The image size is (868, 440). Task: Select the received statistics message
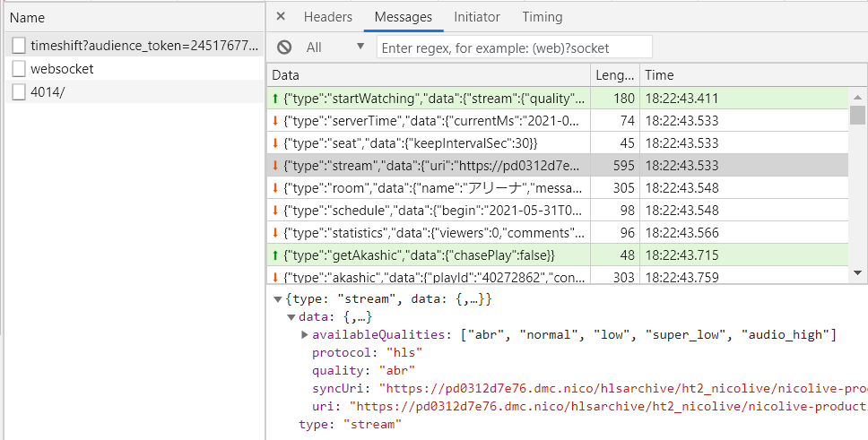(430, 233)
